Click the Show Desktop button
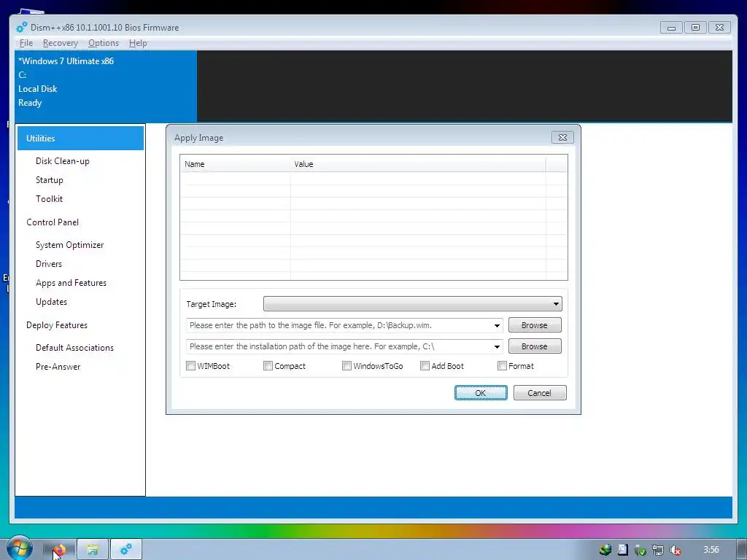The width and height of the screenshot is (747, 560). click(x=742, y=550)
